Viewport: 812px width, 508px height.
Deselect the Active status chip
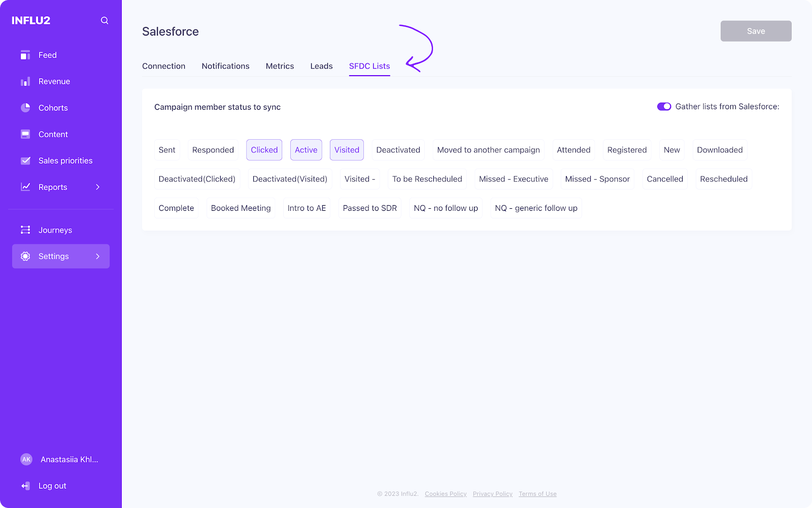click(x=306, y=150)
